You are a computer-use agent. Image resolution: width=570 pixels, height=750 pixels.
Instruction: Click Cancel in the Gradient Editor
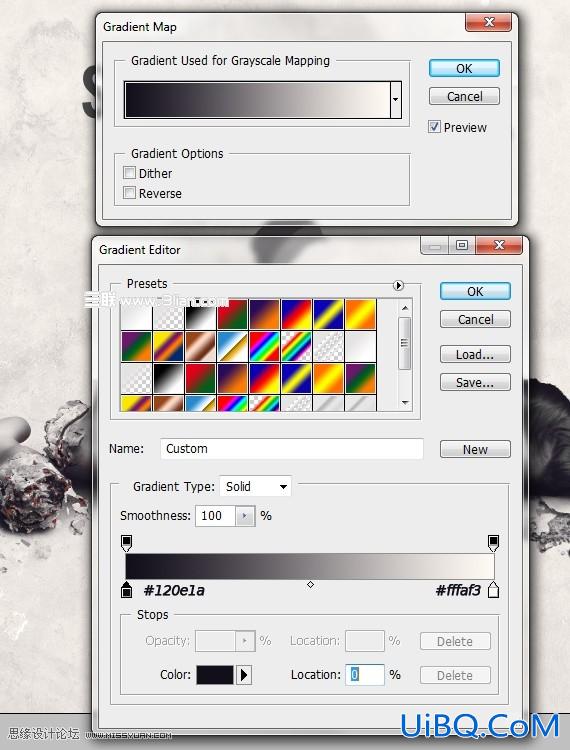point(475,319)
